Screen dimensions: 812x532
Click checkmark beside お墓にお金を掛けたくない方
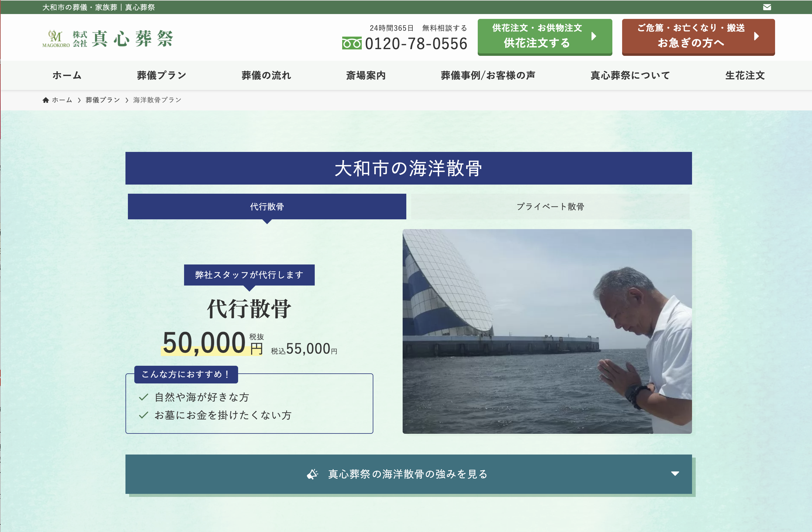coord(144,415)
